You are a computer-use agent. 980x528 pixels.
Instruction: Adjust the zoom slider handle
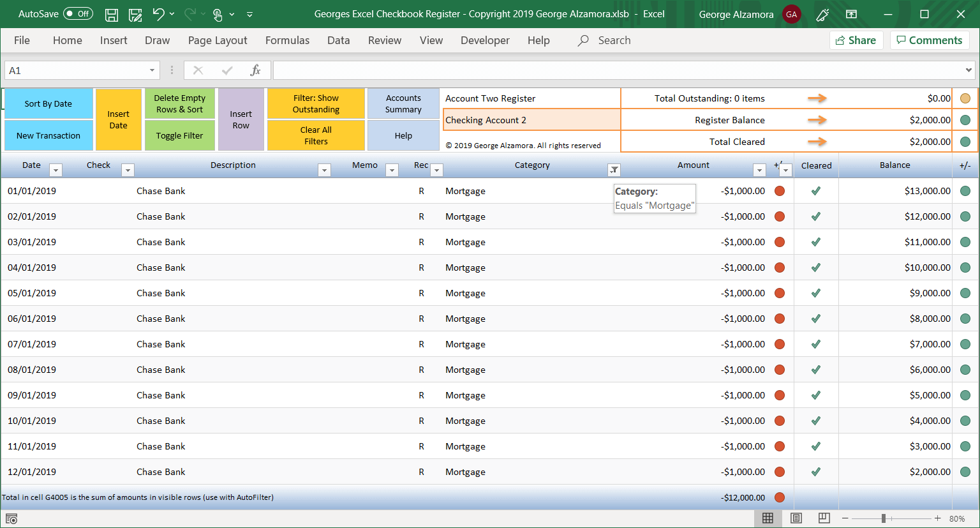click(x=884, y=518)
